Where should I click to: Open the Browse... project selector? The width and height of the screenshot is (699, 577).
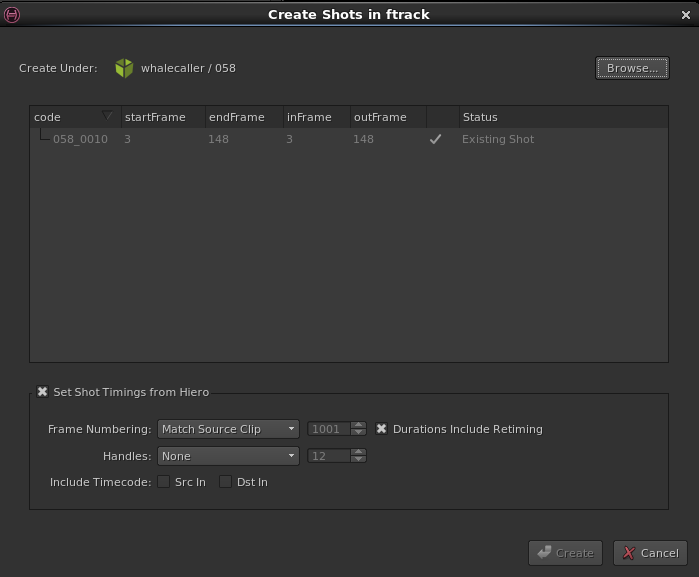click(x=632, y=68)
